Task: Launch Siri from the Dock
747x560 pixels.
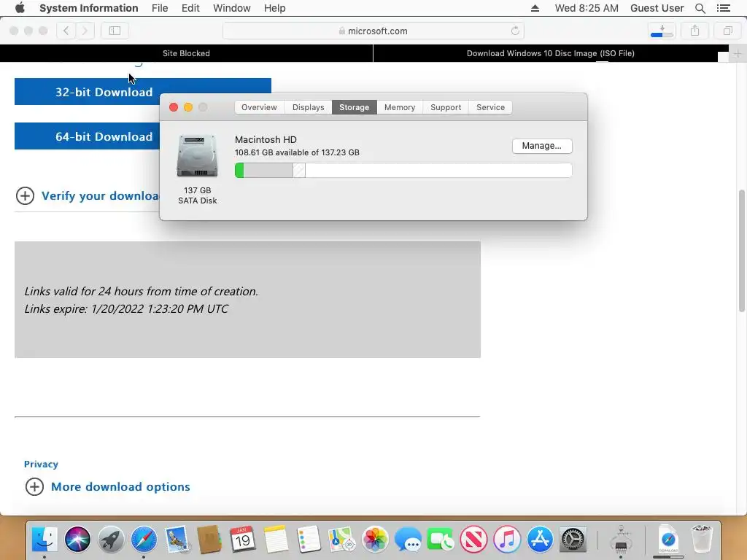Action: click(x=77, y=540)
